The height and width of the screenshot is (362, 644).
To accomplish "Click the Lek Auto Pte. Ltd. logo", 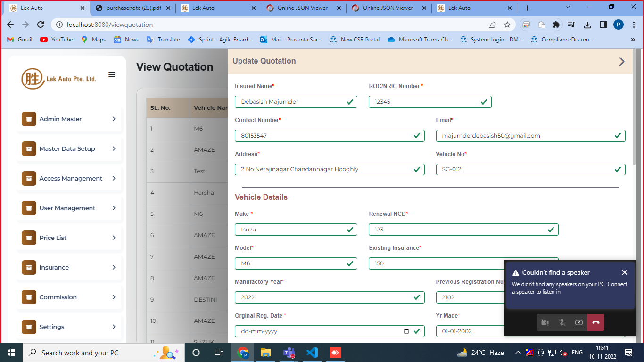I will [59, 79].
